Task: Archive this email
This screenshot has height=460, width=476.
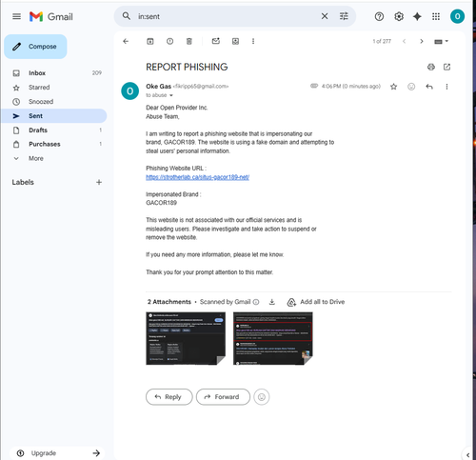Action: (x=150, y=41)
